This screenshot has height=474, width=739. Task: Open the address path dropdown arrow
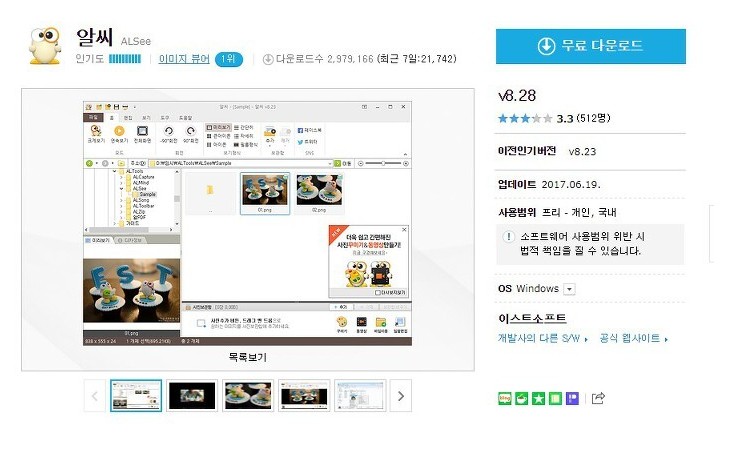point(329,163)
